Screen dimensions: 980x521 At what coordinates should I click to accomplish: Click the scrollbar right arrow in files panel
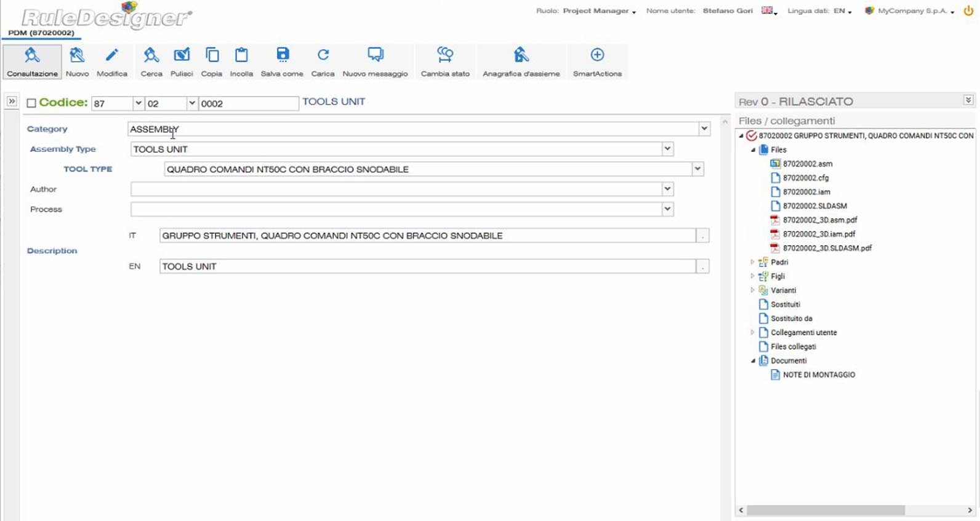click(970, 510)
